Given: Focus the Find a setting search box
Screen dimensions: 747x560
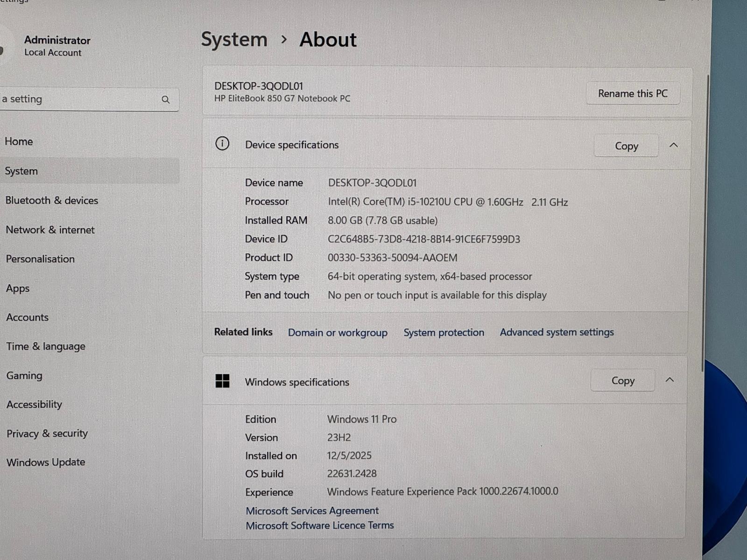Looking at the screenshot, I should [89, 99].
